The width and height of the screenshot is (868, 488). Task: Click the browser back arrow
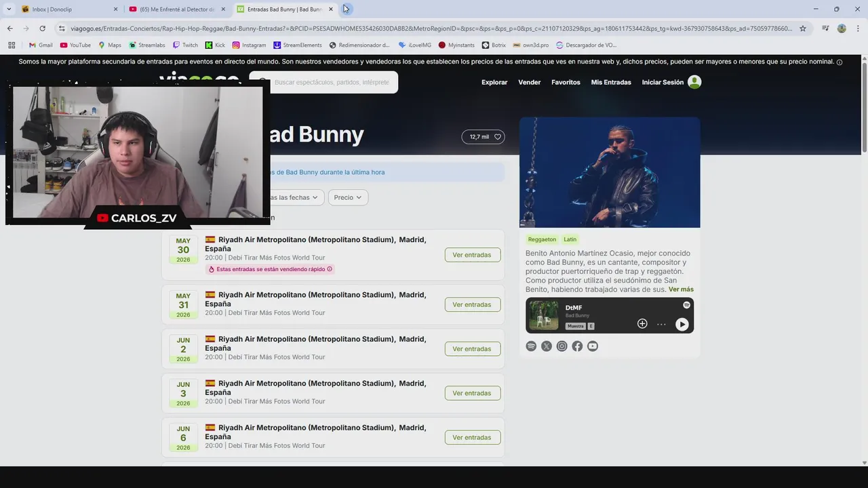[10, 28]
